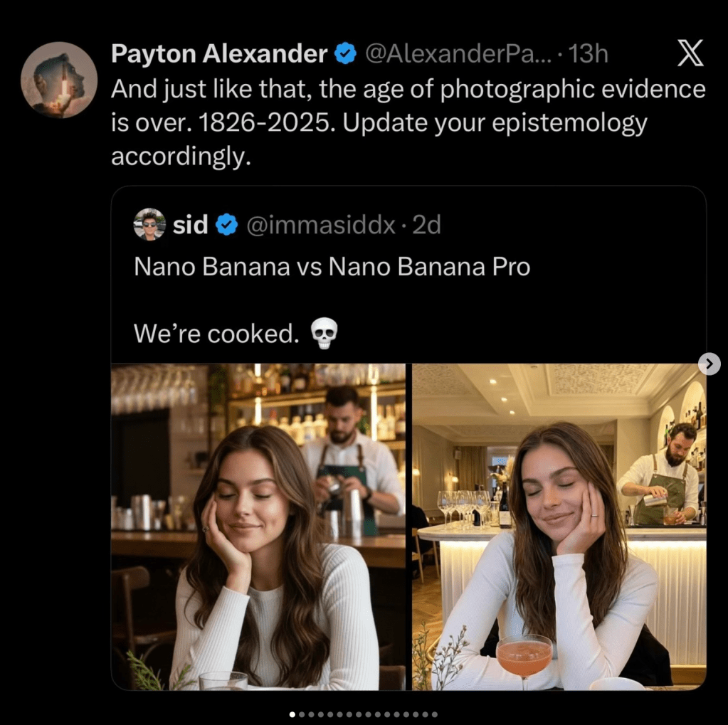Click the X logo
Viewport: 728px width, 725px height.
(690, 53)
